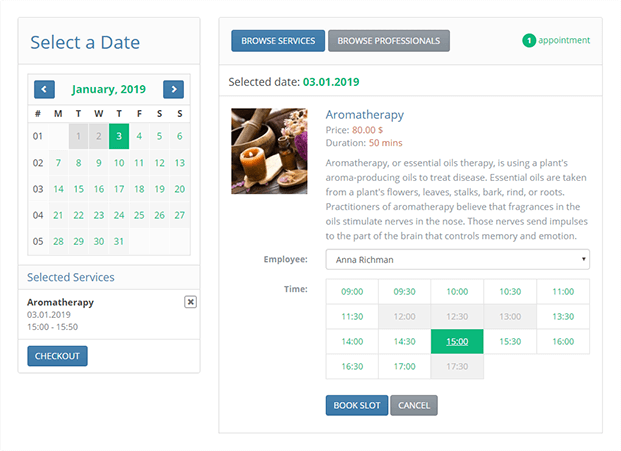The image size is (621, 451).
Task: Select the 11:30 time slot
Action: 352,317
